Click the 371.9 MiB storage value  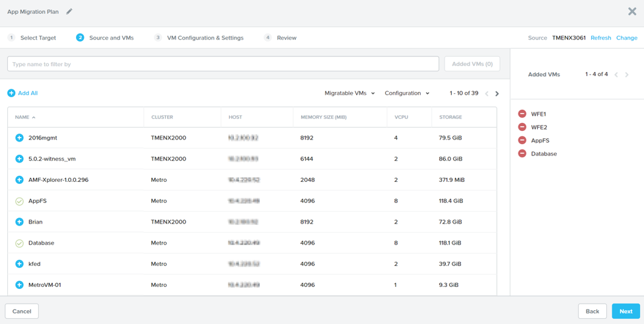pos(452,180)
